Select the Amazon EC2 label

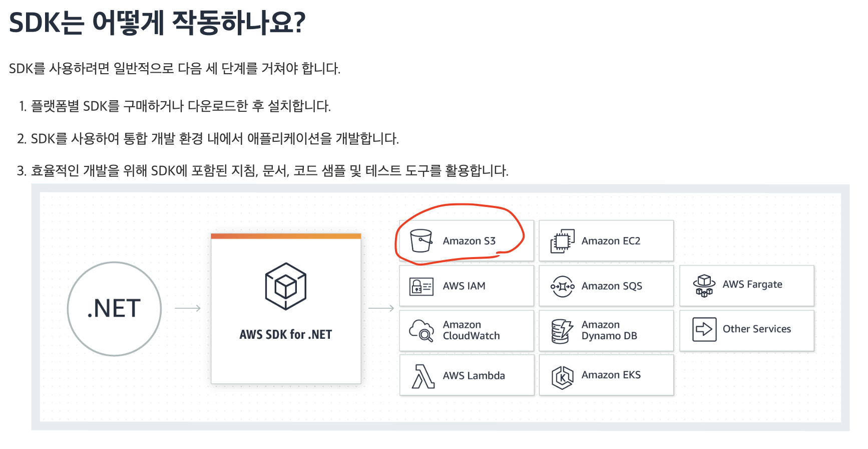pyautogui.click(x=611, y=241)
